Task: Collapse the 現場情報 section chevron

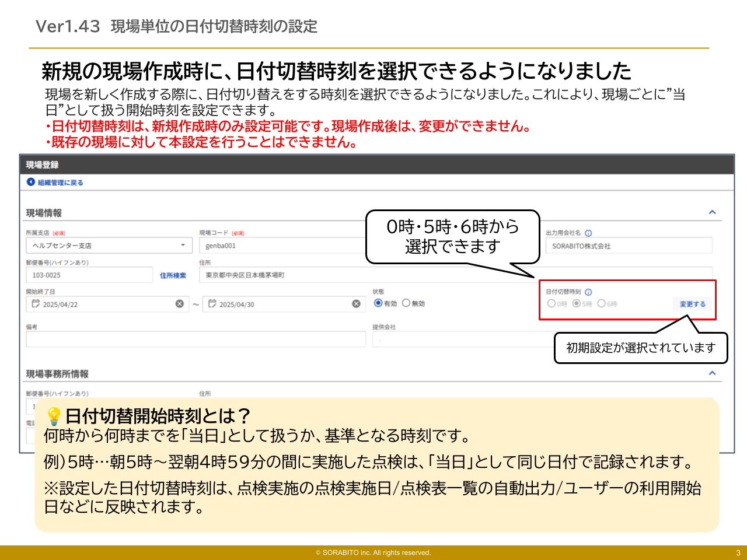Action: [712, 212]
